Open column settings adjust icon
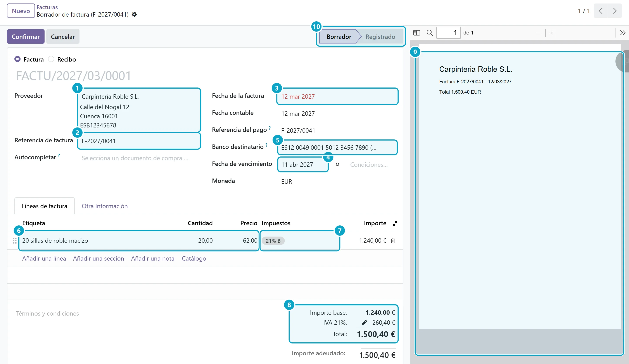 395,223
